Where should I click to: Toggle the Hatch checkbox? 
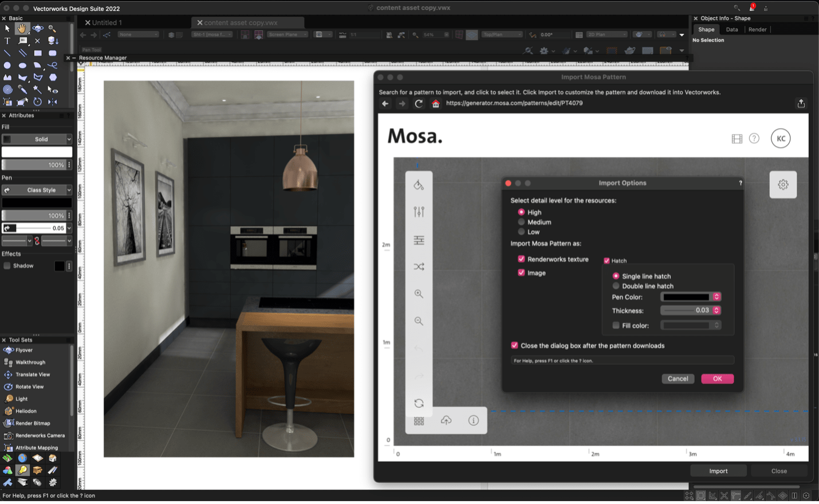click(607, 261)
